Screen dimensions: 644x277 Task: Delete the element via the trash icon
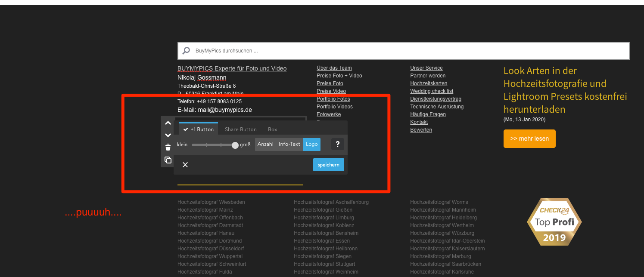coord(168,148)
